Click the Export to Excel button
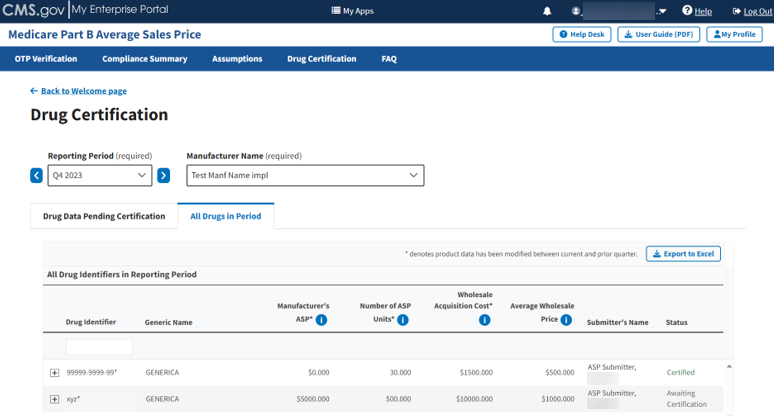Screen dimensions: 774x416 pos(683,254)
